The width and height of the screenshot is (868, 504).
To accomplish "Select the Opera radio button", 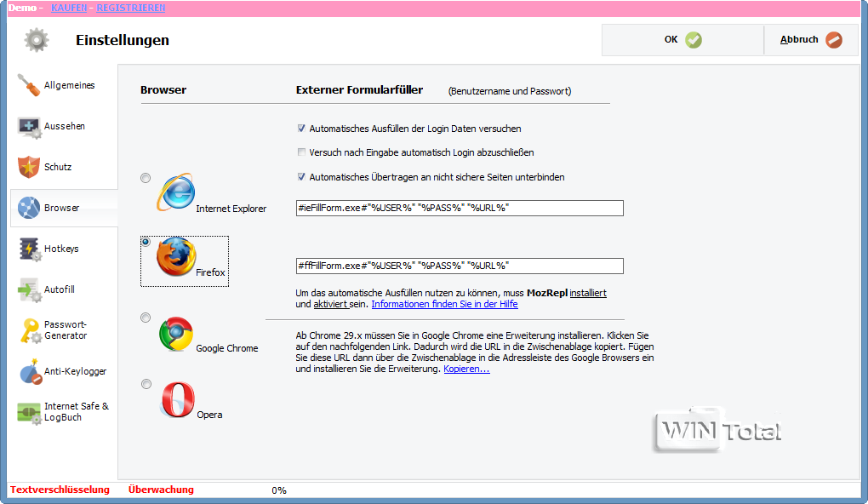I will [146, 384].
